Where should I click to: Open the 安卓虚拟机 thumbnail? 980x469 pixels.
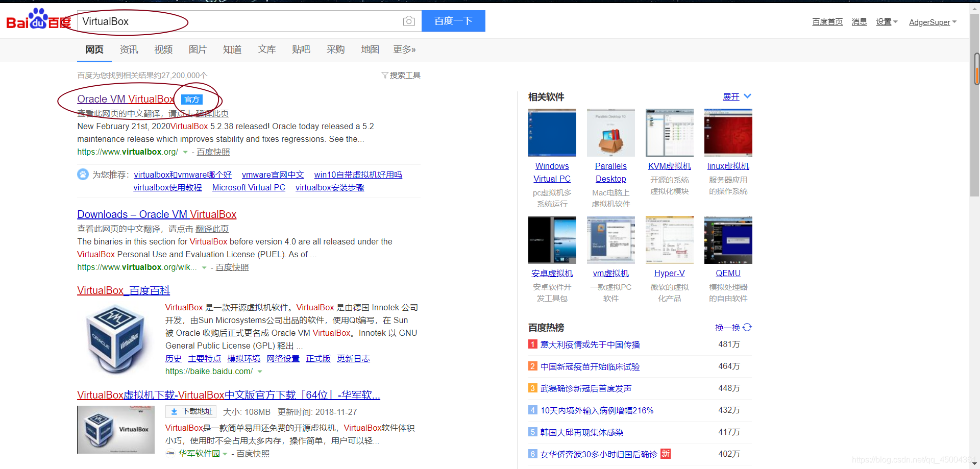click(552, 240)
